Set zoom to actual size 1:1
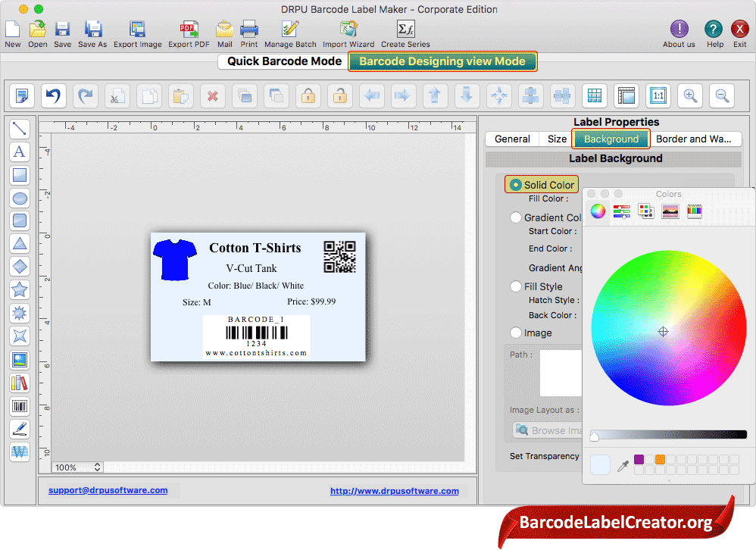756x550 pixels. pos(658,95)
